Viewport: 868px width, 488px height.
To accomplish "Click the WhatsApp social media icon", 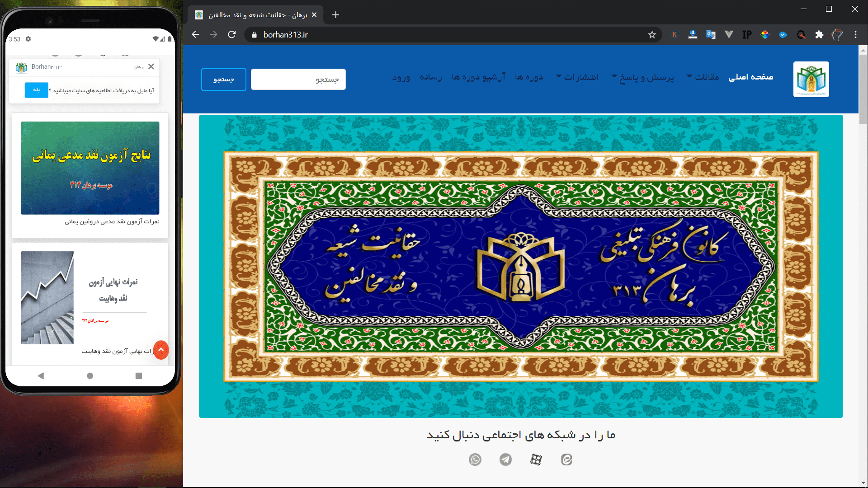I will (x=475, y=460).
